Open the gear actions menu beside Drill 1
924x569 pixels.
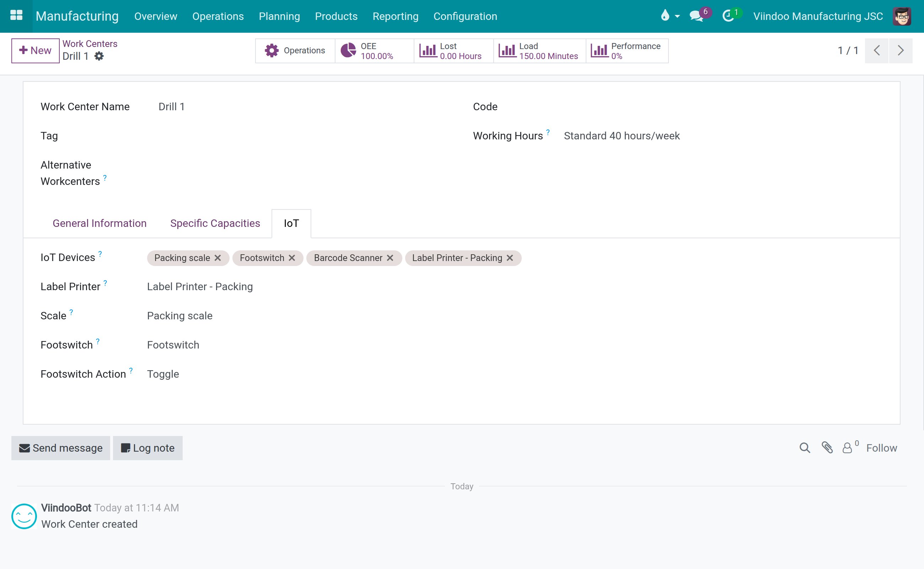[x=99, y=56]
